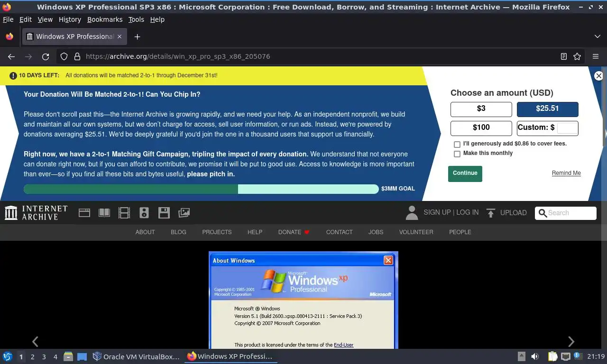Select the Windows XP Professional browser tab
Image resolution: width=607 pixels, height=364 pixels.
coord(74,36)
